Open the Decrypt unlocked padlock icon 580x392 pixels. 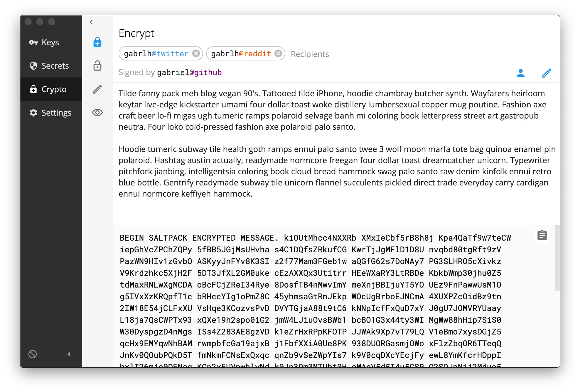(x=97, y=66)
